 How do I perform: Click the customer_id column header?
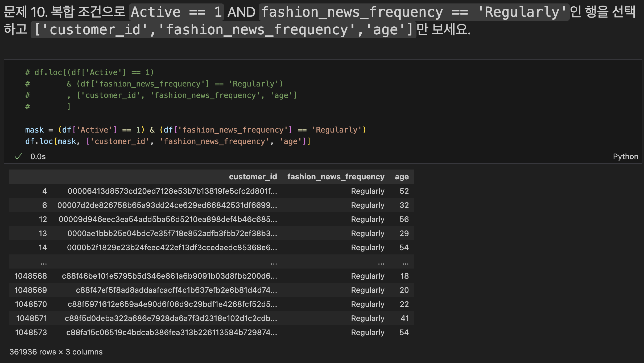pos(253,177)
